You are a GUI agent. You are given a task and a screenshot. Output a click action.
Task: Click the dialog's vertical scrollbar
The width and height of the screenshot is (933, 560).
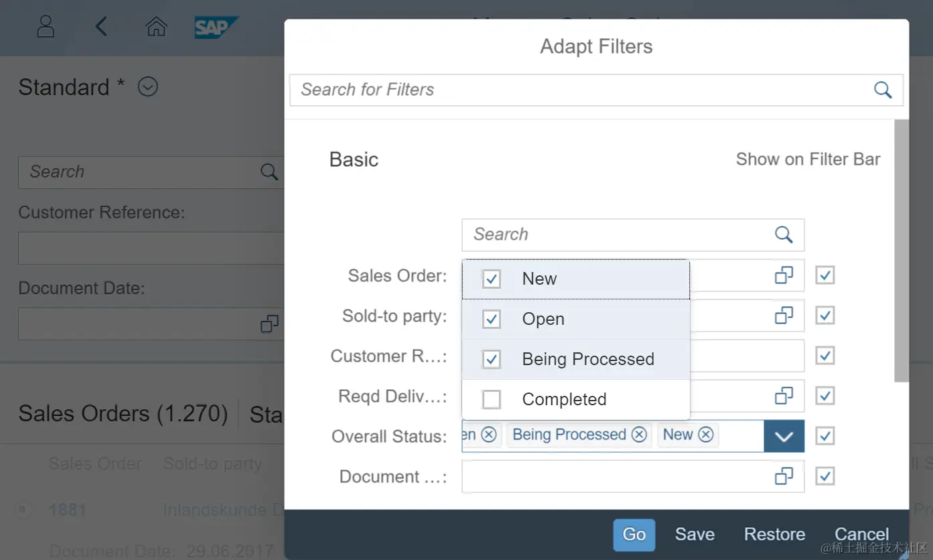coord(902,251)
